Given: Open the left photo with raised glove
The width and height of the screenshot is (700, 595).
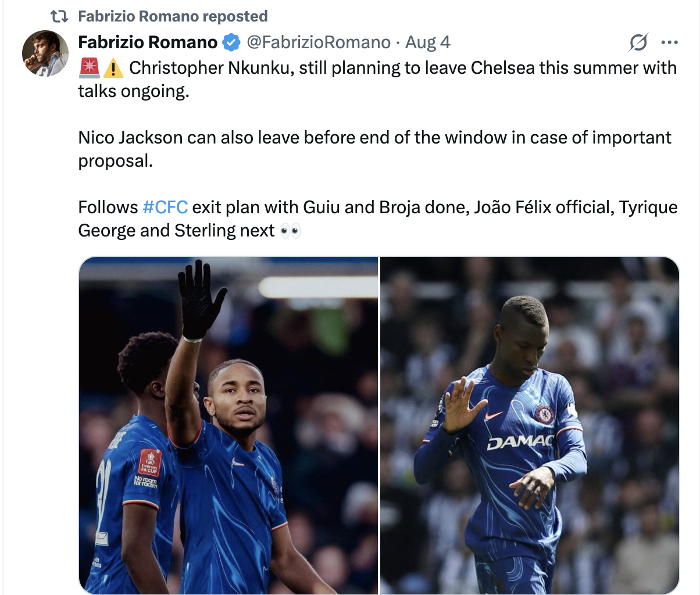Looking at the screenshot, I should (228, 425).
